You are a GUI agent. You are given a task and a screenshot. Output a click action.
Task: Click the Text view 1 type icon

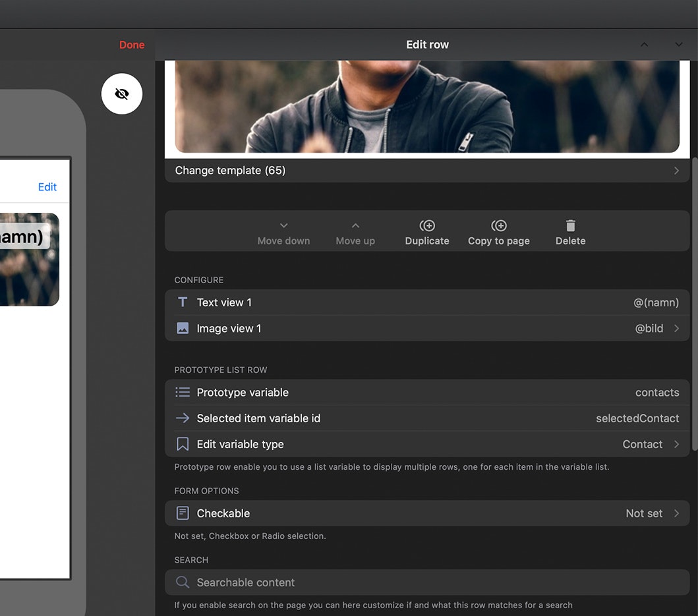[182, 302]
